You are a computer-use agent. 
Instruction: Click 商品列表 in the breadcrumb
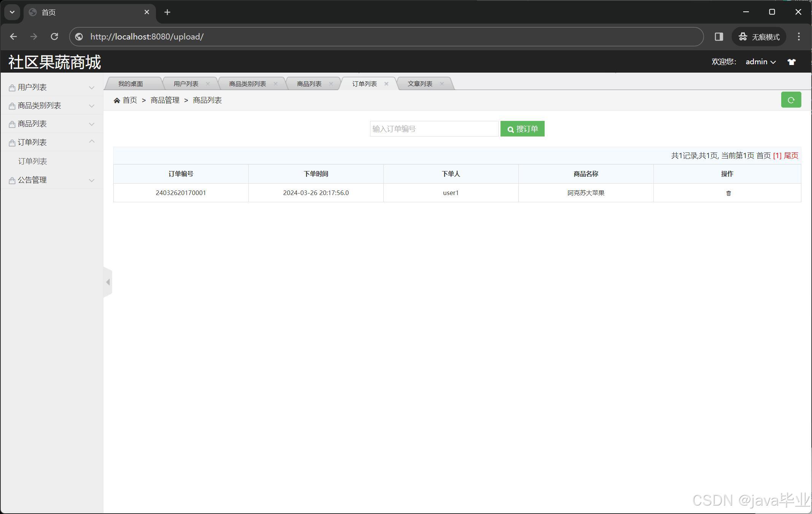tap(207, 100)
